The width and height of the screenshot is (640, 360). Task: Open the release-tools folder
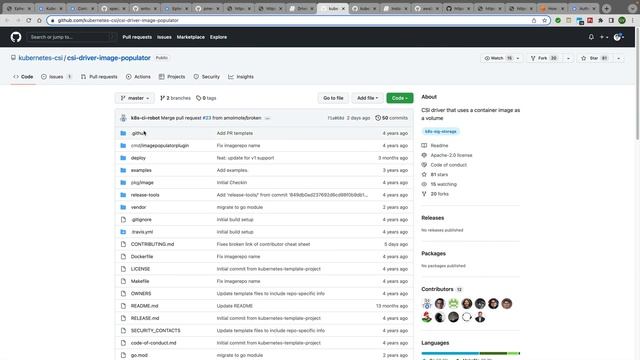pyautogui.click(x=145, y=195)
